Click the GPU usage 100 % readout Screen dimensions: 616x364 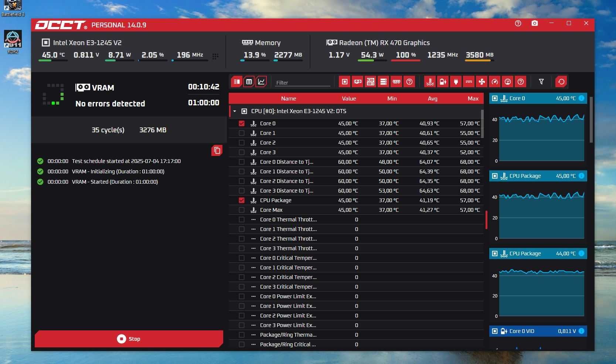406,55
